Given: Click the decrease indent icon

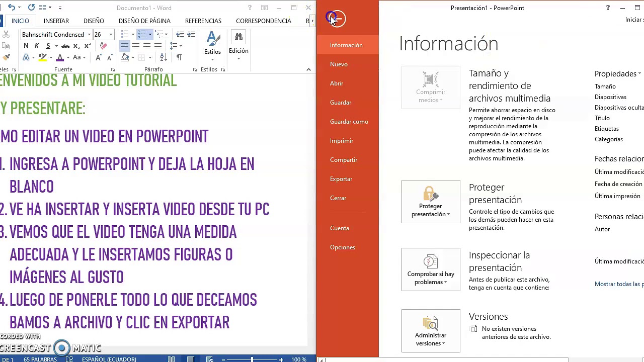Looking at the screenshot, I should tap(180, 34).
